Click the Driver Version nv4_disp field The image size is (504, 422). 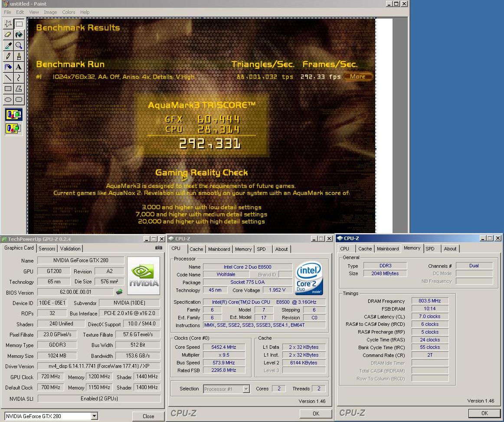point(99,366)
